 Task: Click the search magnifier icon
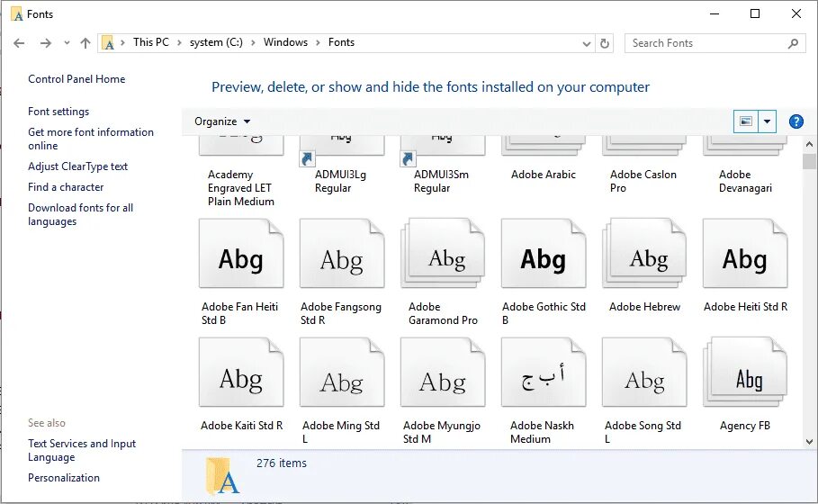point(793,43)
